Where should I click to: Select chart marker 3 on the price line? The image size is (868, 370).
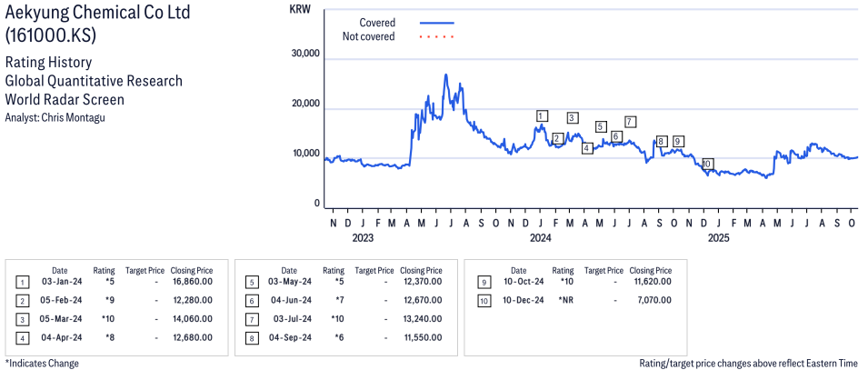tap(572, 117)
